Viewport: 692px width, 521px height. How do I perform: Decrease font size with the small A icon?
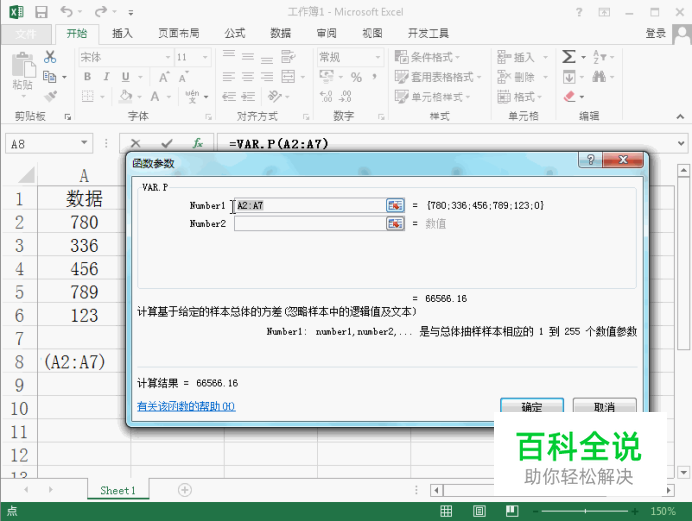[183, 77]
